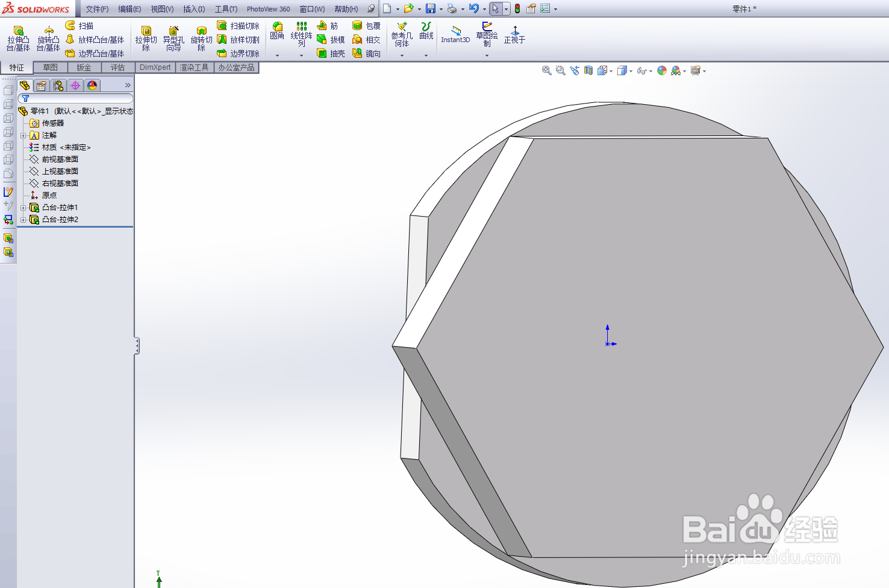
Task: Click the Zoom to Fit magnifier icon
Action: pos(547,70)
